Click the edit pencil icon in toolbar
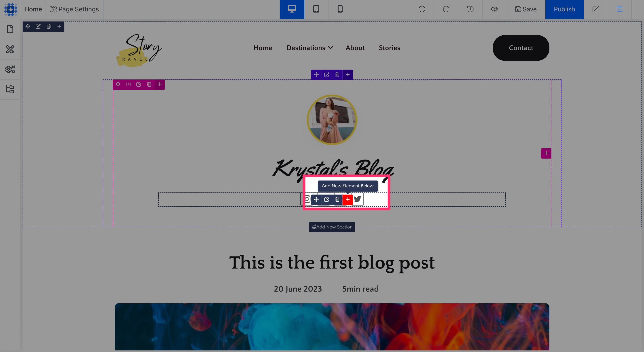This screenshot has width=644, height=352. coord(326,199)
